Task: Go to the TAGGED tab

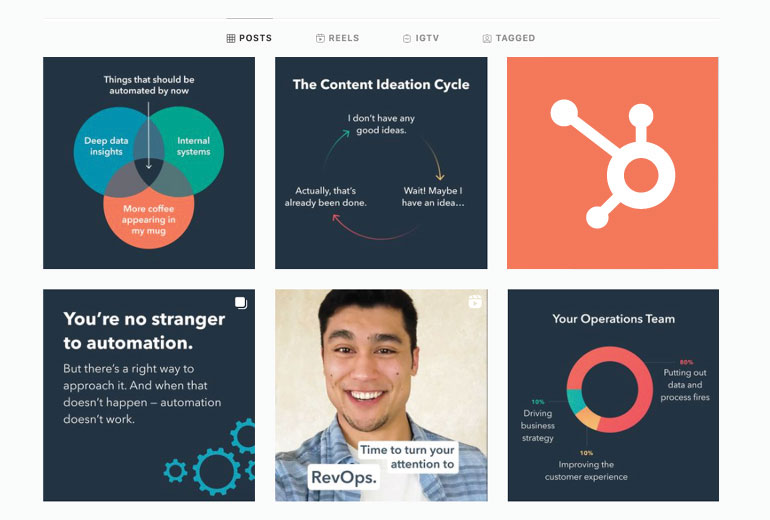Action: click(x=515, y=38)
